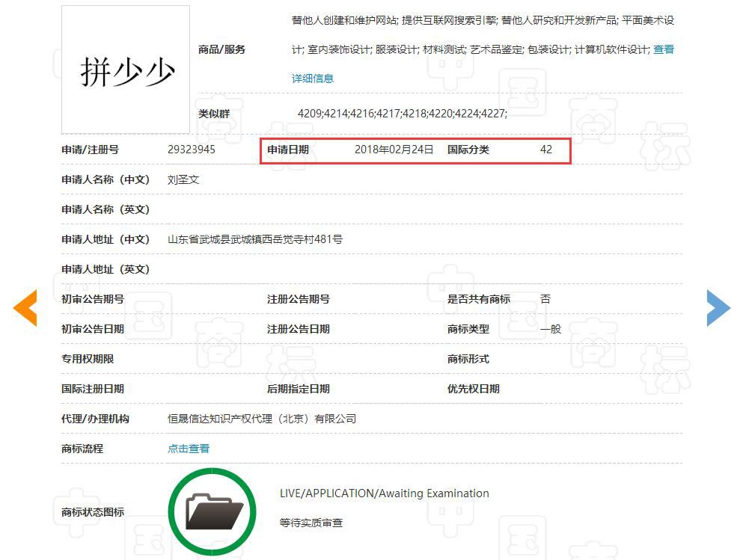
Task: Click the 商标形式 label
Action: pyautogui.click(x=468, y=359)
